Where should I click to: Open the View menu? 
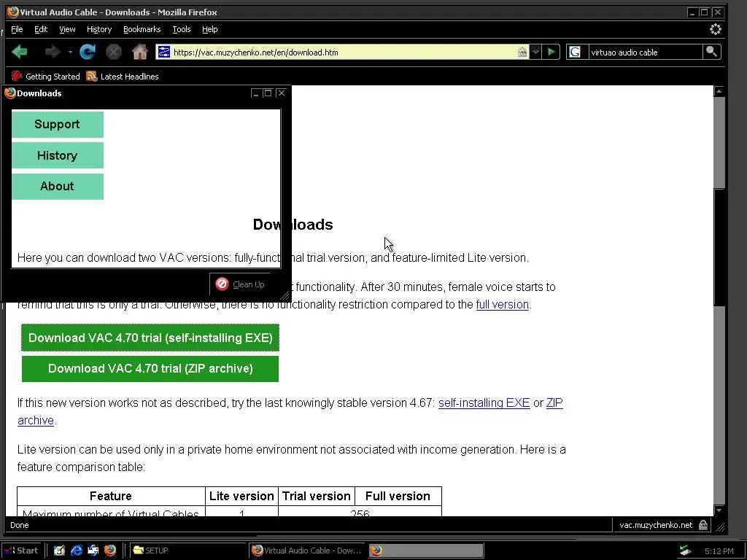click(67, 29)
